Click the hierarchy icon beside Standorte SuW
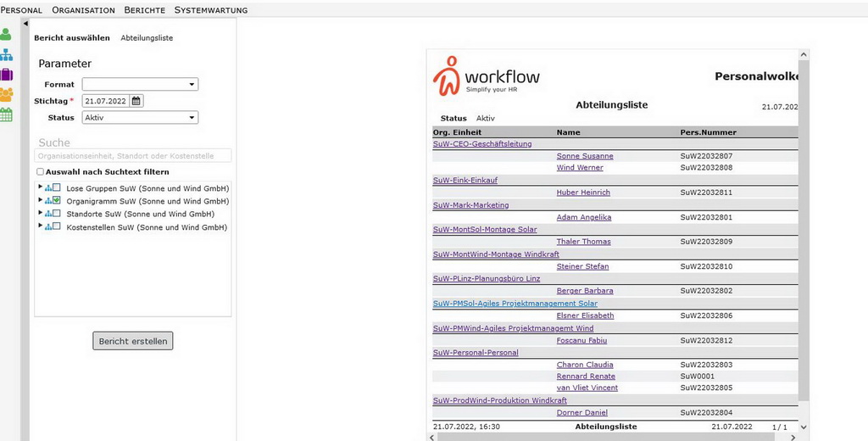This screenshot has height=441, width=868. tap(48, 214)
